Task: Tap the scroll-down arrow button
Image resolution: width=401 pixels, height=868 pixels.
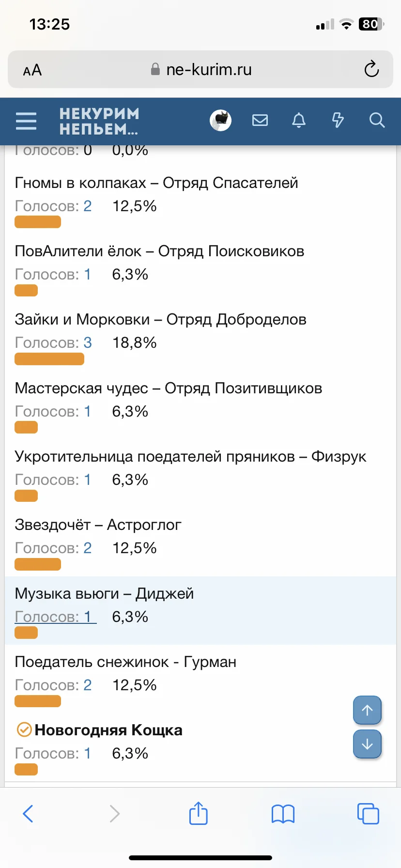Action: coord(367,744)
